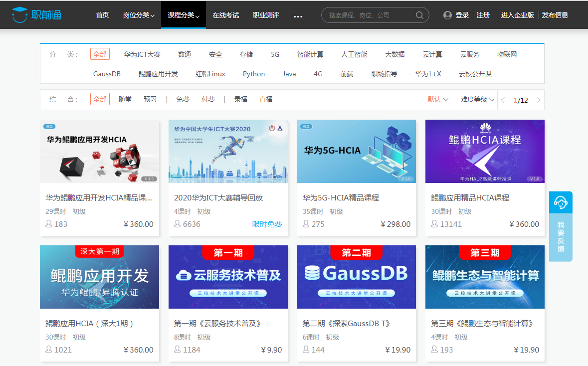Image resolution: width=588 pixels, height=366 pixels.
Task: Select the 直播 course filter
Action: click(x=266, y=99)
